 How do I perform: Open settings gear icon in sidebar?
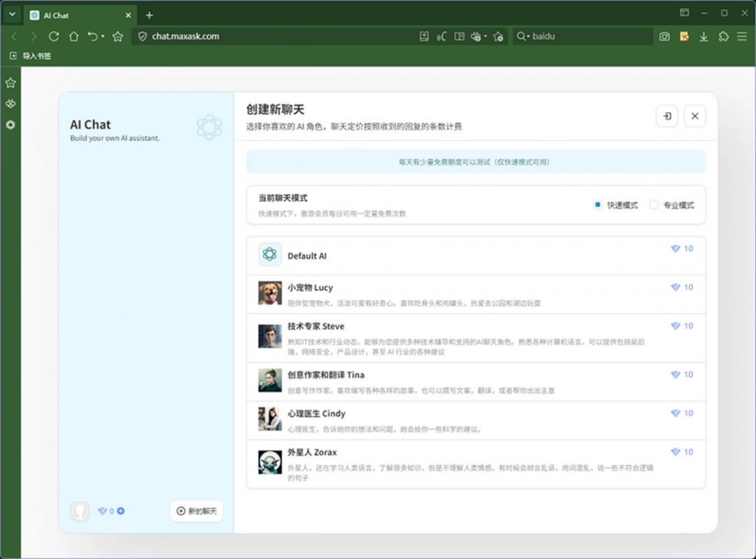[10, 125]
